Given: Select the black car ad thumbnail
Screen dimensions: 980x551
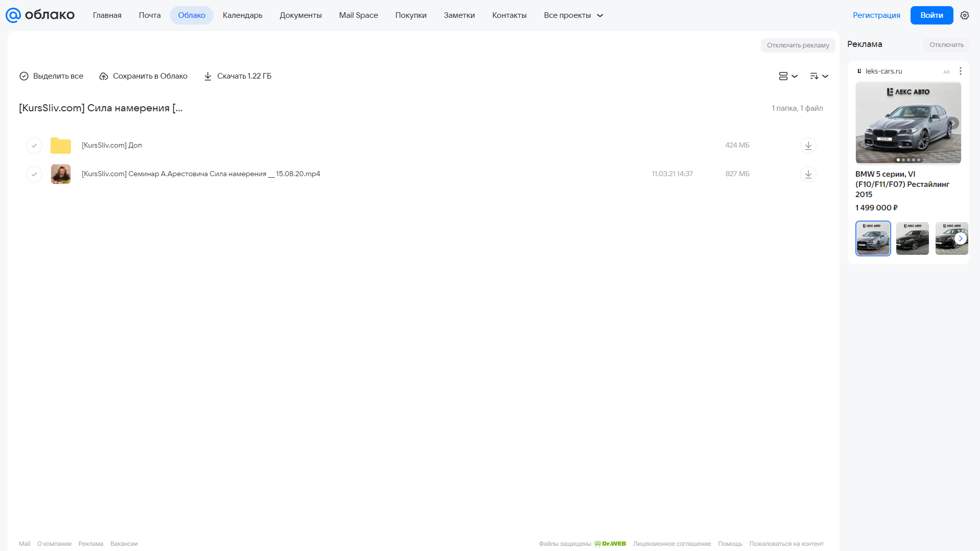Looking at the screenshot, I should pyautogui.click(x=912, y=238).
